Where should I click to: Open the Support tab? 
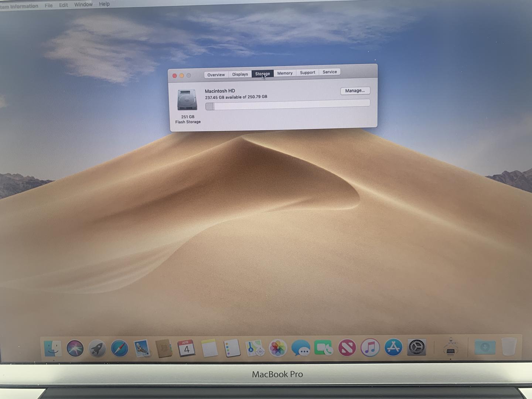[307, 72]
